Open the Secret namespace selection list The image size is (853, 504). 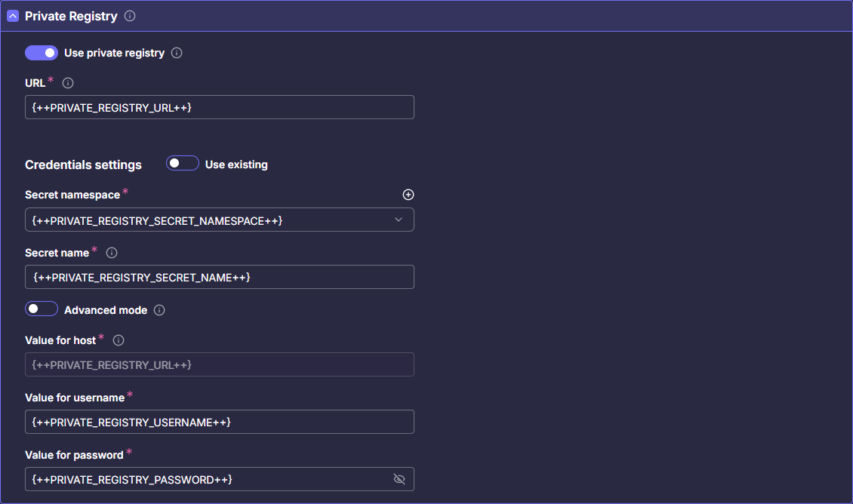pyautogui.click(x=219, y=220)
